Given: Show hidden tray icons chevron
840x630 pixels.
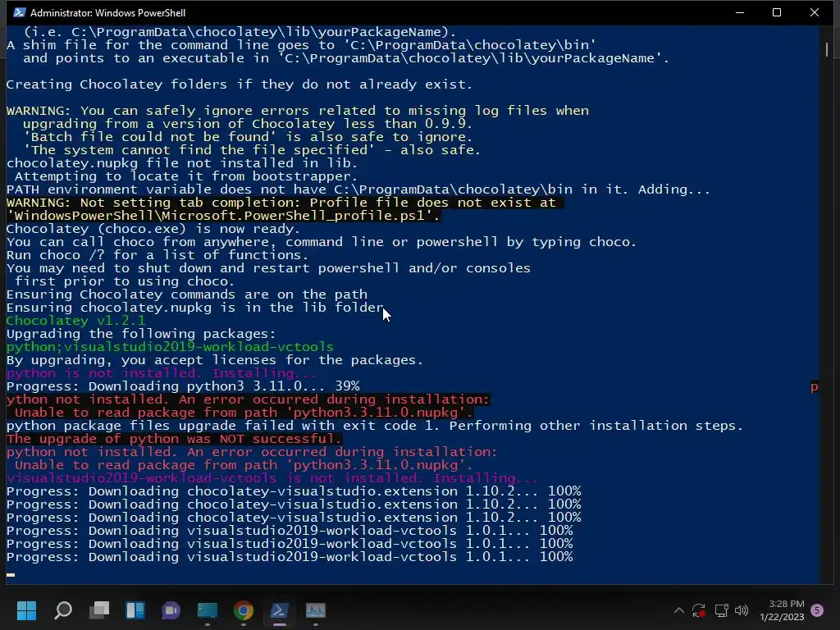Looking at the screenshot, I should 678,610.
